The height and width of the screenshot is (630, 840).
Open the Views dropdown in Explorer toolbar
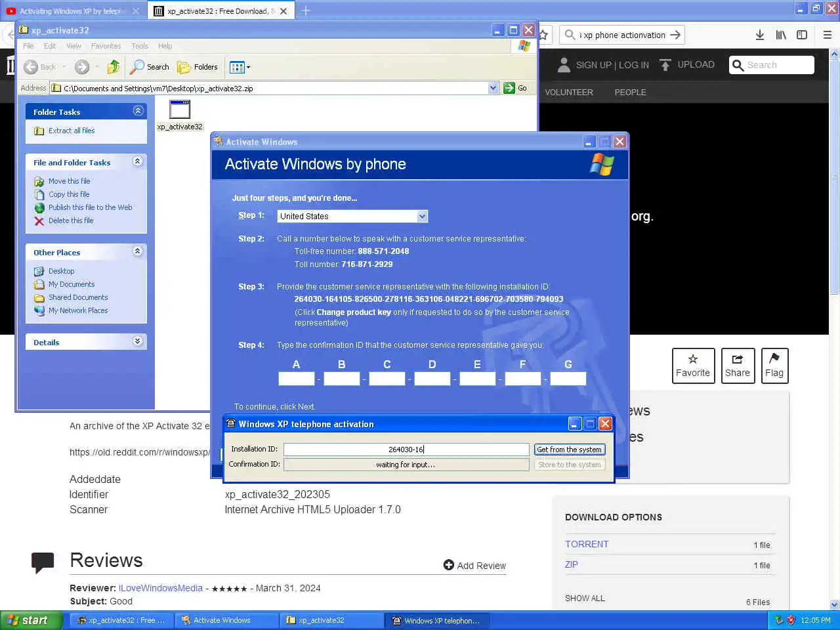240,67
